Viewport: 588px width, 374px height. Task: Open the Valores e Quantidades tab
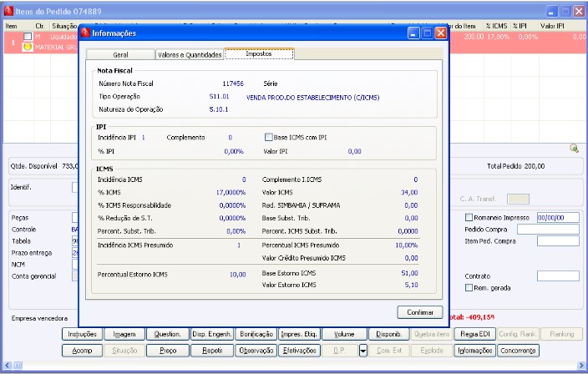pos(190,55)
